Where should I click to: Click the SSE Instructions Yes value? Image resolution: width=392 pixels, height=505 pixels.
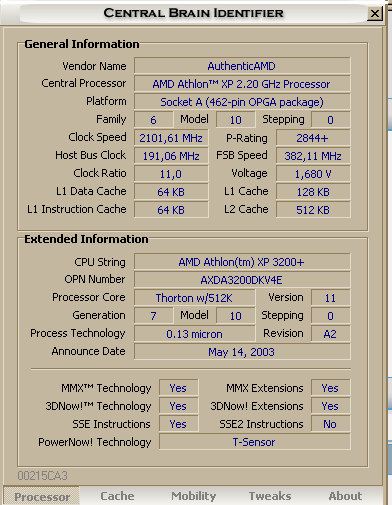click(179, 424)
